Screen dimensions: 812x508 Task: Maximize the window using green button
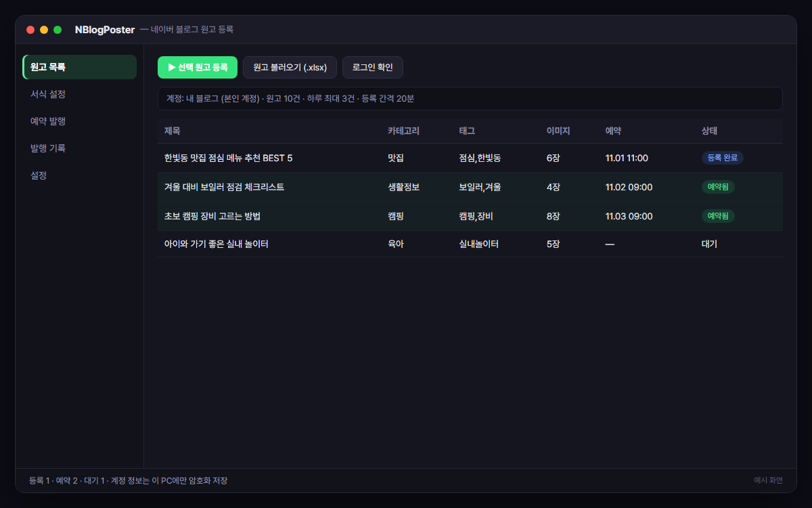tap(58, 30)
